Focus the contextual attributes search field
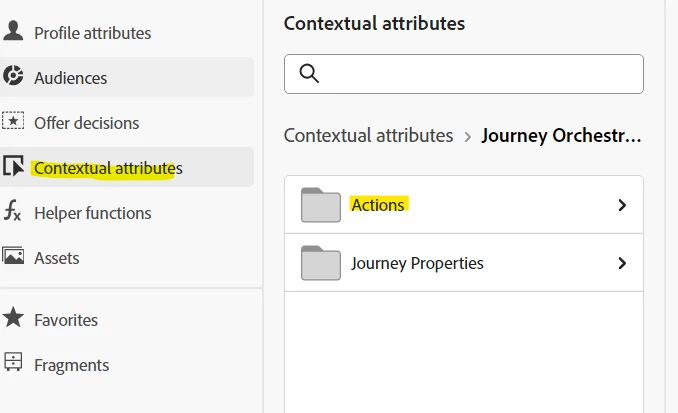The image size is (678, 413). (x=478, y=74)
